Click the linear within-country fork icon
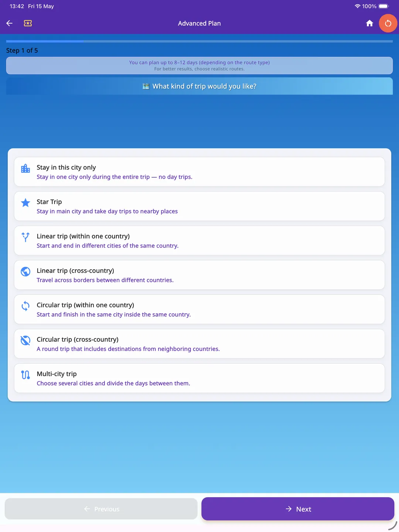The width and height of the screenshot is (399, 532). pyautogui.click(x=25, y=237)
